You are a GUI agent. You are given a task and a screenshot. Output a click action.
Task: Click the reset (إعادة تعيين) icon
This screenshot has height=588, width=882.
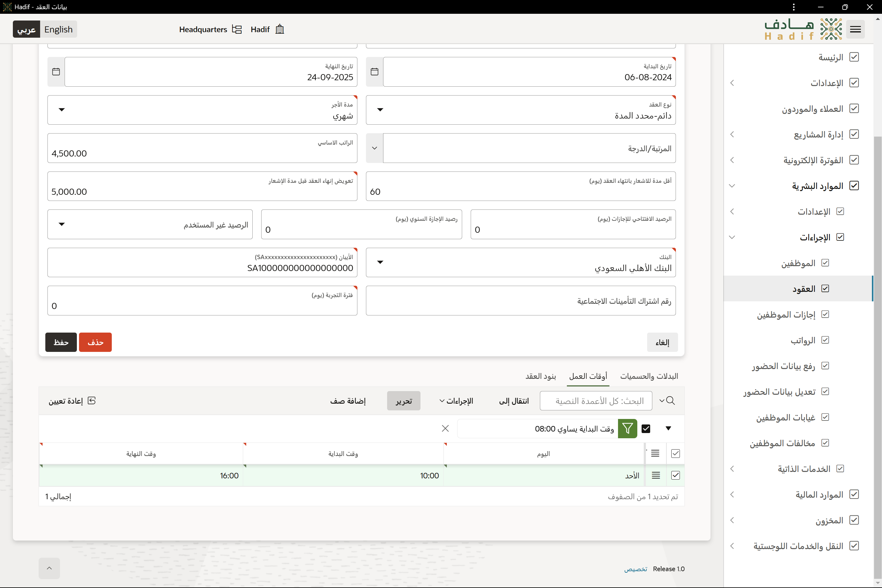click(92, 401)
